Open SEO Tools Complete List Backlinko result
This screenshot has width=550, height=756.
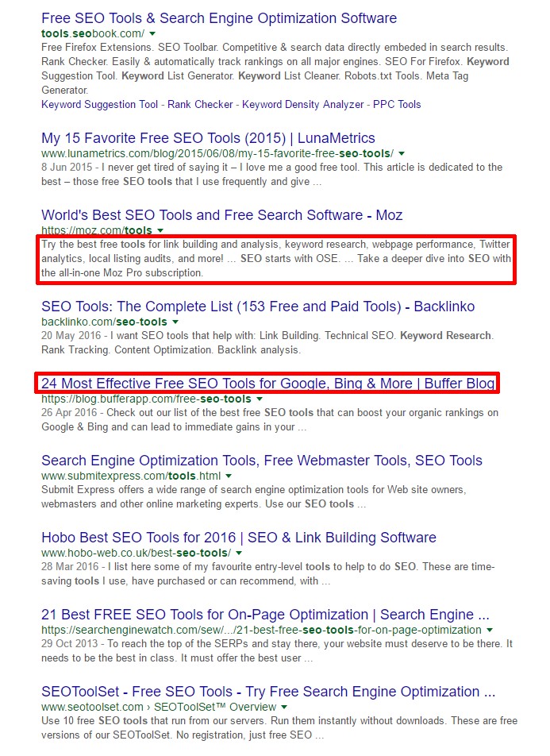point(258,307)
